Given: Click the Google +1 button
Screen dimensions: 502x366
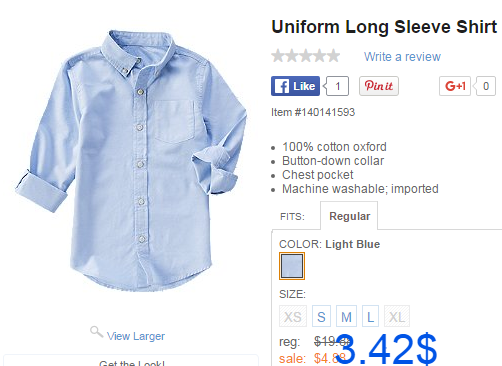Looking at the screenshot, I should tap(455, 86).
